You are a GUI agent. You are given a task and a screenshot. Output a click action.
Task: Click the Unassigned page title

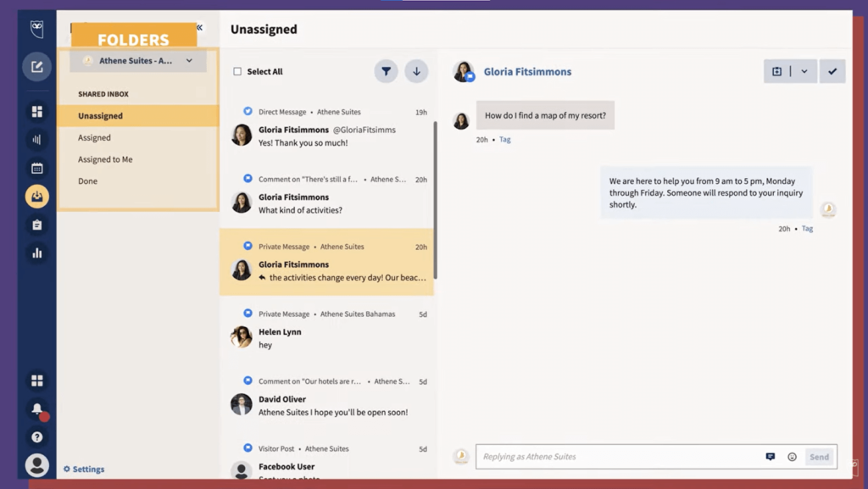[264, 29]
